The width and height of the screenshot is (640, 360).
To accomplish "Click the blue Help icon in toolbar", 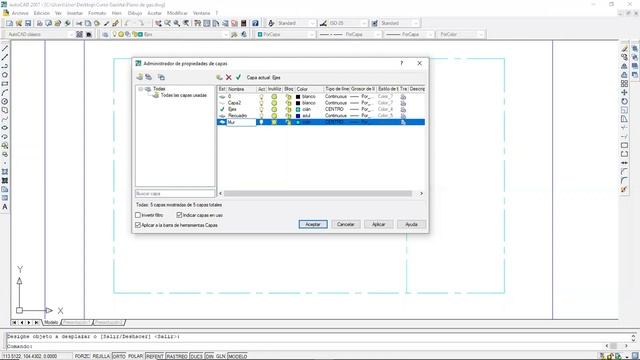I will coord(255,23).
